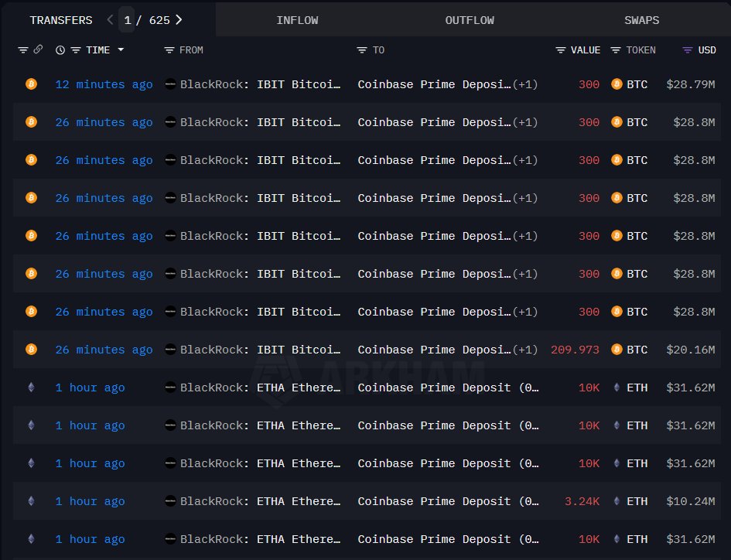
Task: Expand the (+1) recipients in $20.16M row
Action: tap(525, 350)
